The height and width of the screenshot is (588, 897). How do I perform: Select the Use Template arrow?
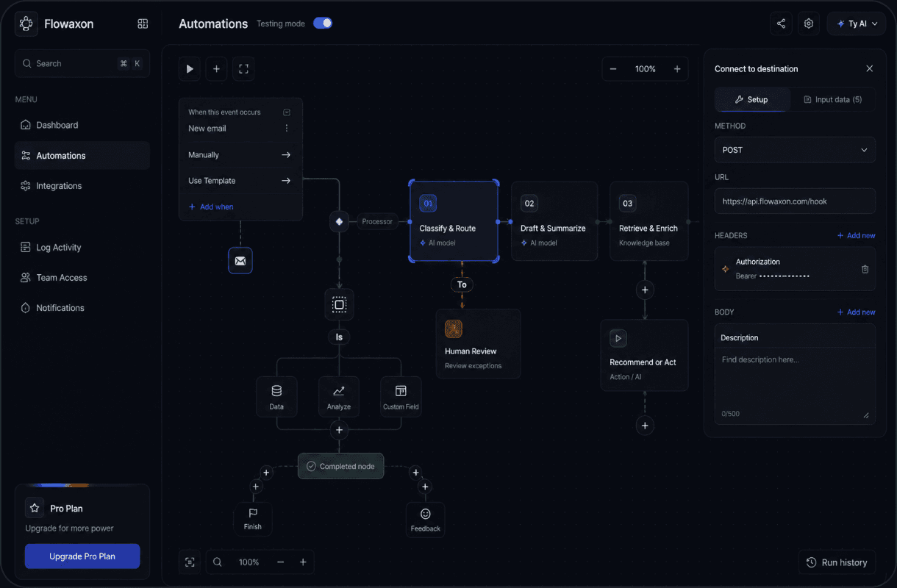(x=286, y=181)
